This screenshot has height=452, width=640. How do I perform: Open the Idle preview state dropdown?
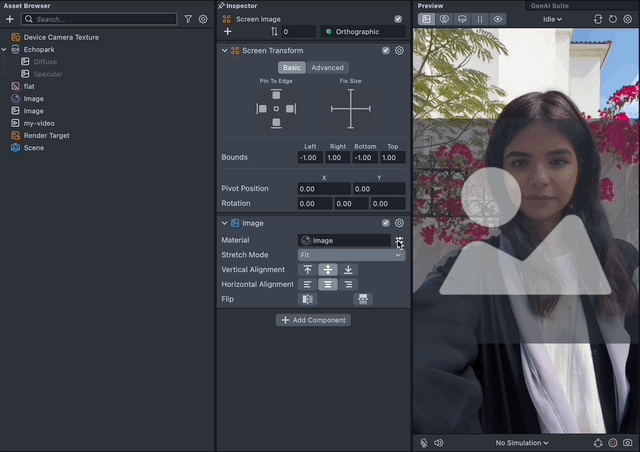552,19
